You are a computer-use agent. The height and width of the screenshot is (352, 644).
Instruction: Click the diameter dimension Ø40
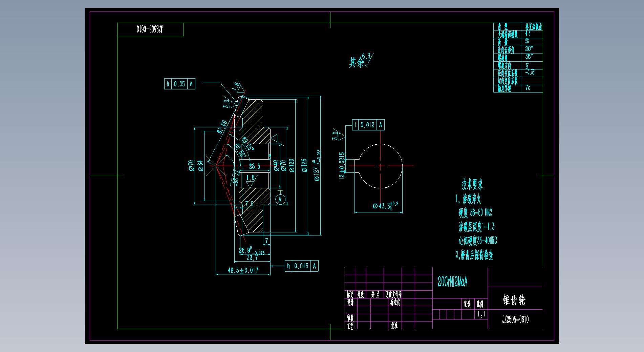tap(276, 165)
